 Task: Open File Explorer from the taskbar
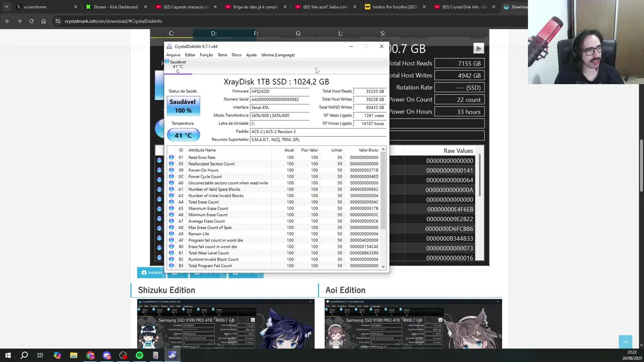73,355
